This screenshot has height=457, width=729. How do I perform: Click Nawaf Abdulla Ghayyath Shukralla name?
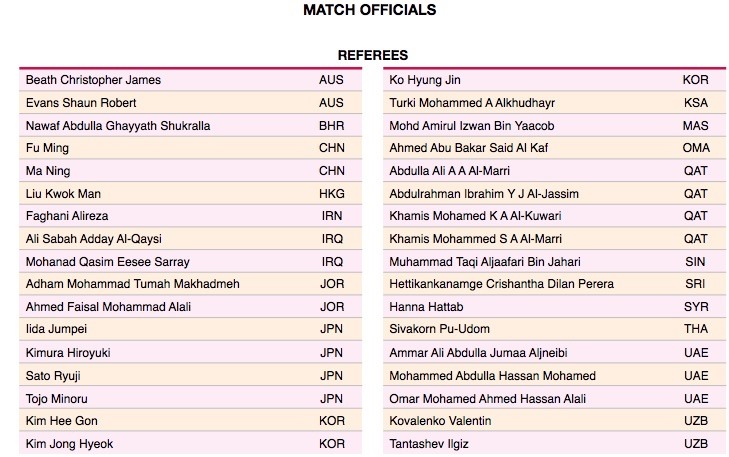tap(118, 126)
